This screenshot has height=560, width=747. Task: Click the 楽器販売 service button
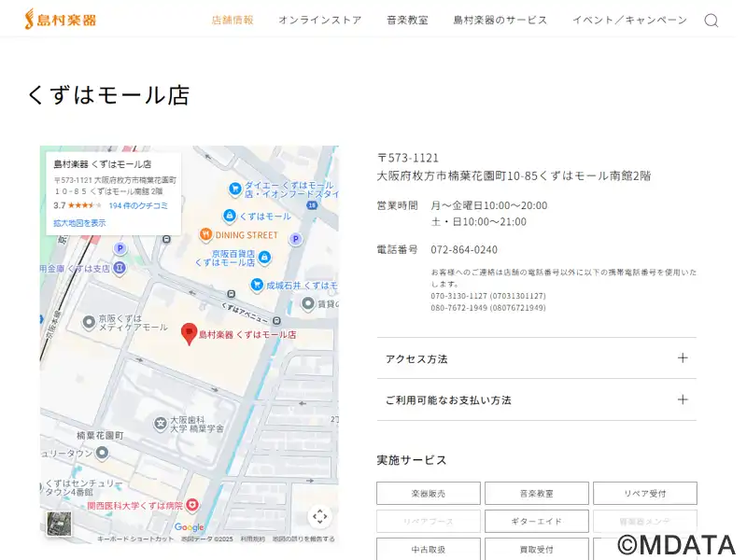429,493
